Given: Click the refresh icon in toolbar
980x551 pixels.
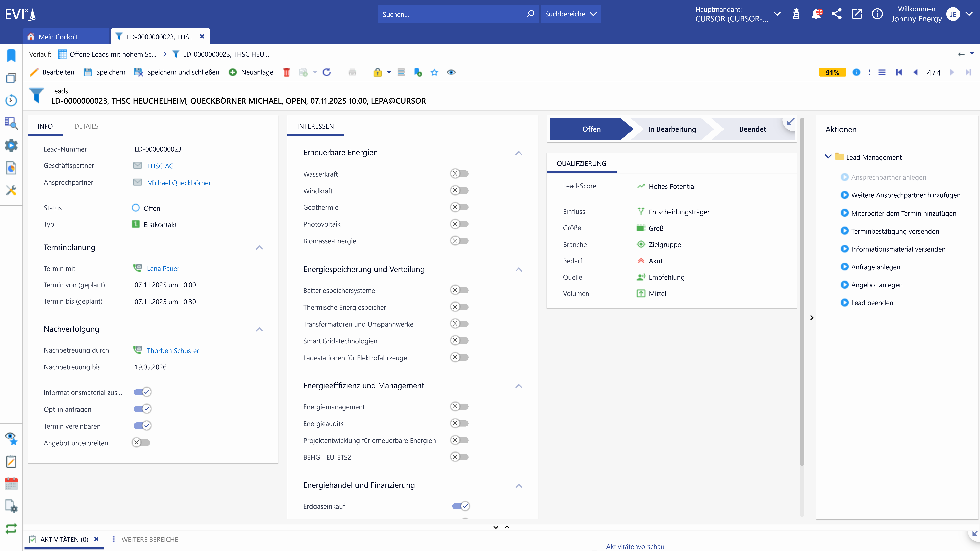Looking at the screenshot, I should click(x=326, y=72).
